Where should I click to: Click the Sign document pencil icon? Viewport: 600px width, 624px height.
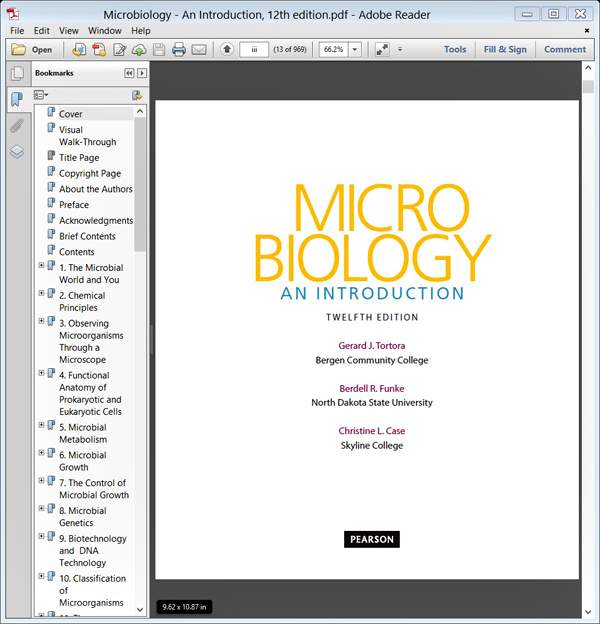pyautogui.click(x=119, y=50)
